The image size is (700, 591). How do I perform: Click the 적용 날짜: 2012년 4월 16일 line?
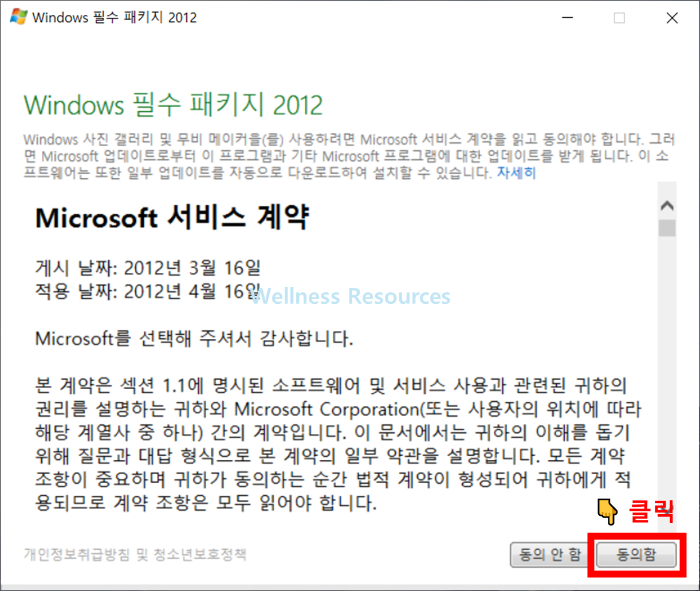pos(148,292)
